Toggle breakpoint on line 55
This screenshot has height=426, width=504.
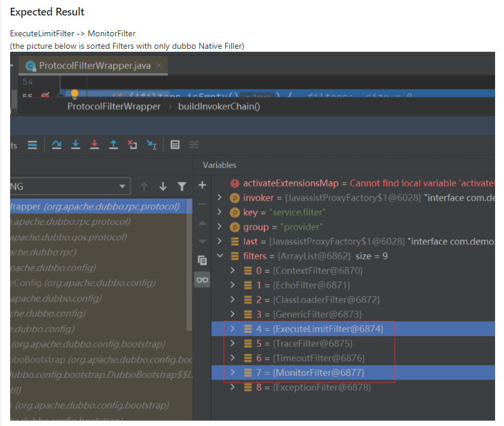point(45,95)
